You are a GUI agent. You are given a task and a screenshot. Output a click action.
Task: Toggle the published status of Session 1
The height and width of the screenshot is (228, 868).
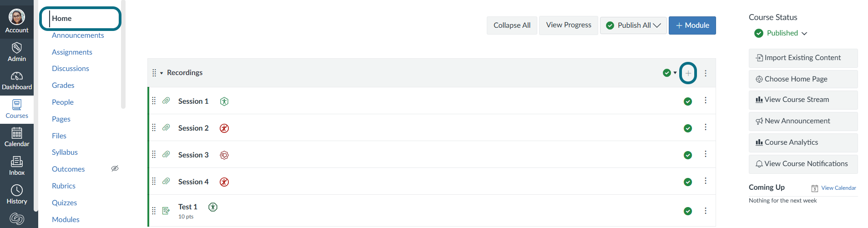[x=688, y=101]
